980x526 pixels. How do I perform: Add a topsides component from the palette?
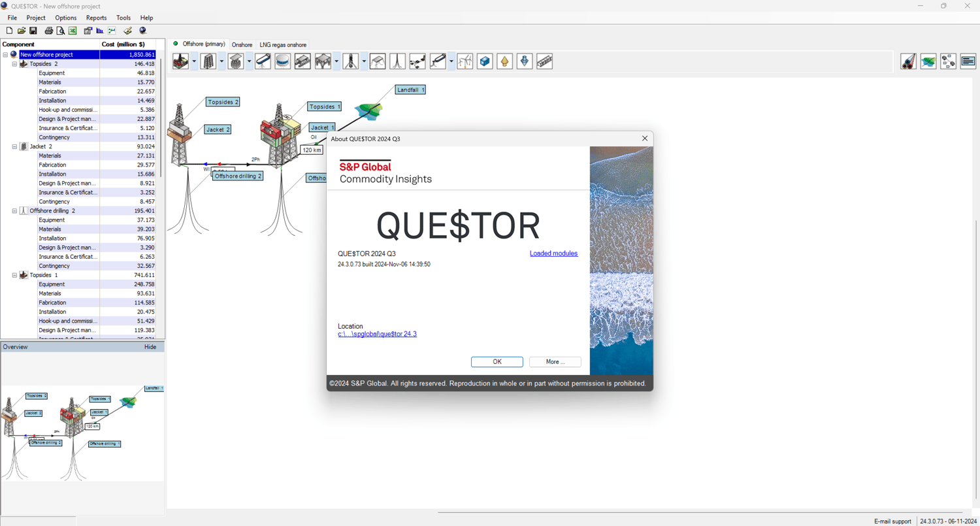click(x=181, y=61)
